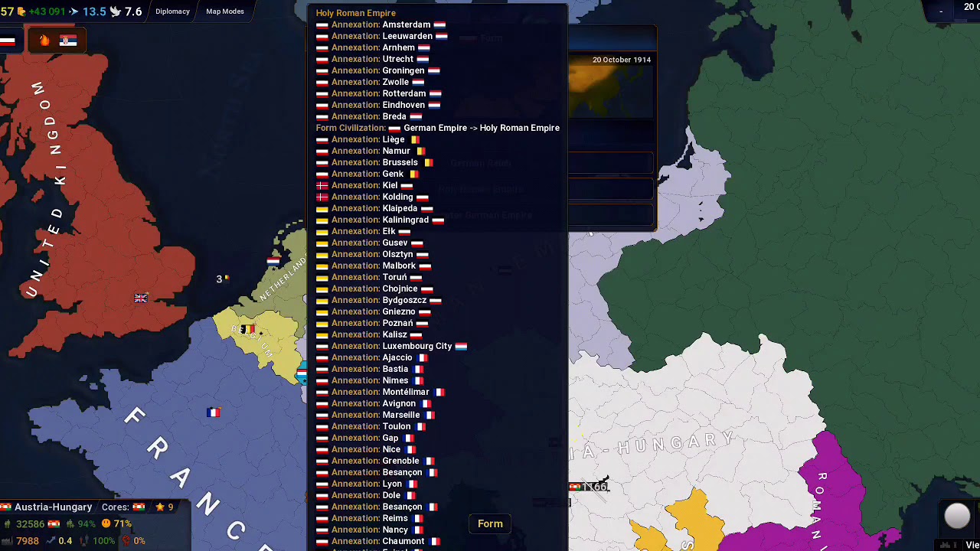Click the Form button

(490, 523)
